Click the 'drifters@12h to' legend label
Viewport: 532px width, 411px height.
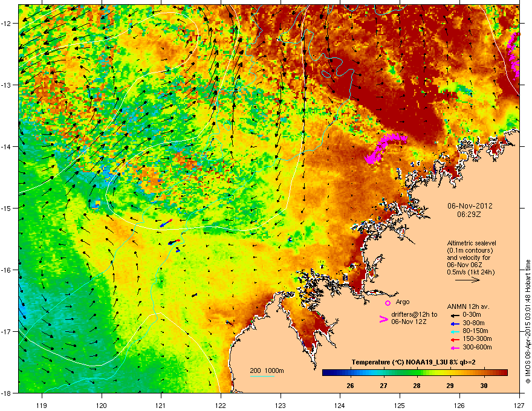click(414, 315)
